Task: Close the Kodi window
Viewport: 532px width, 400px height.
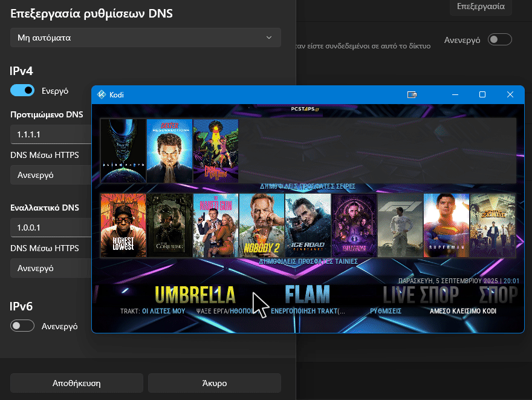Action: (x=510, y=95)
